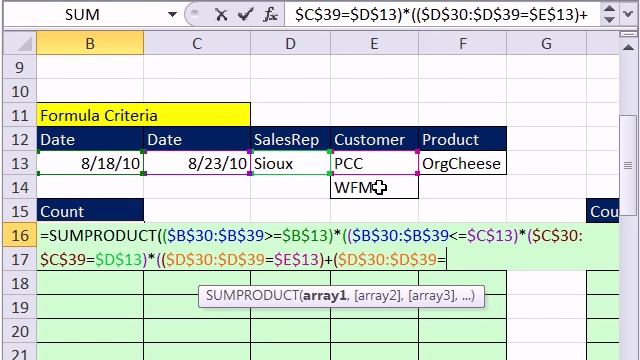
Task: Click [array3] in the SUMPRODUCT tooltip
Action: (432, 296)
